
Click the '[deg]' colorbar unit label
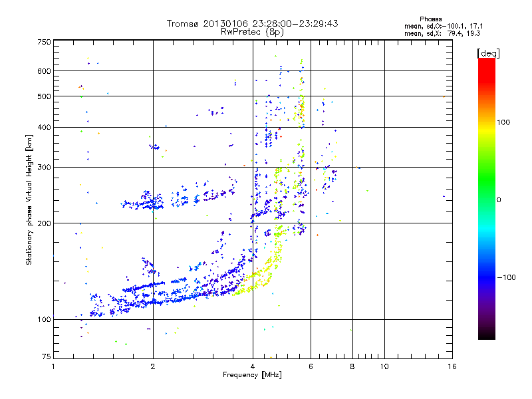tap(488, 53)
